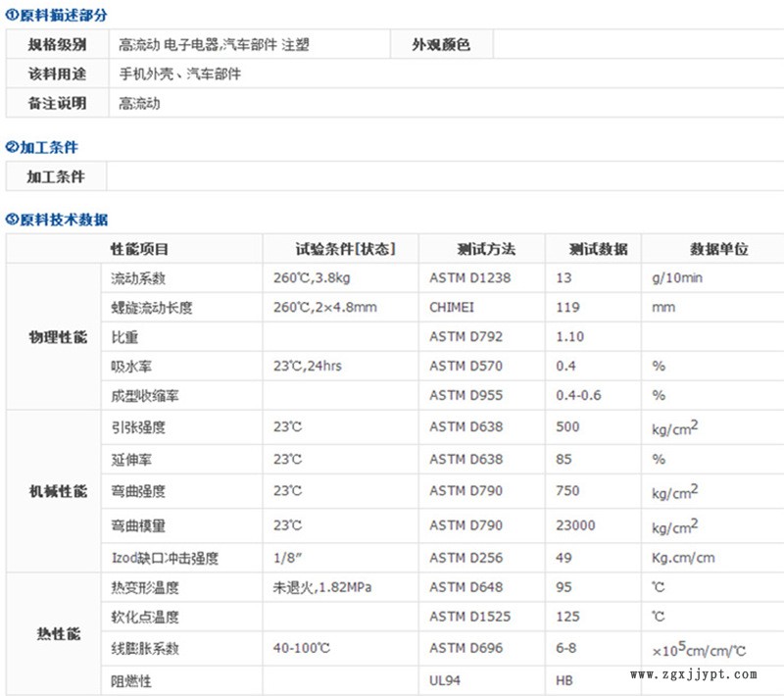The height and width of the screenshot is (696, 784).
Task: Click the Izod缺口冲击强度 row label
Action: (x=164, y=558)
